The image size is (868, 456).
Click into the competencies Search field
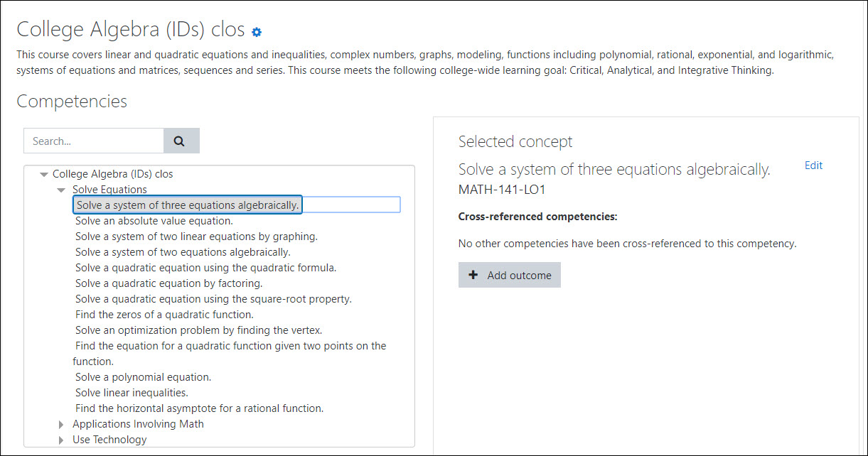(94, 141)
